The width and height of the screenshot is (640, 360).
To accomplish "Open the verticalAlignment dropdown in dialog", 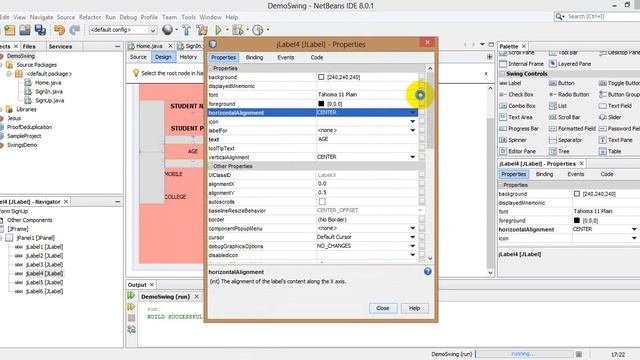I will [x=412, y=157].
